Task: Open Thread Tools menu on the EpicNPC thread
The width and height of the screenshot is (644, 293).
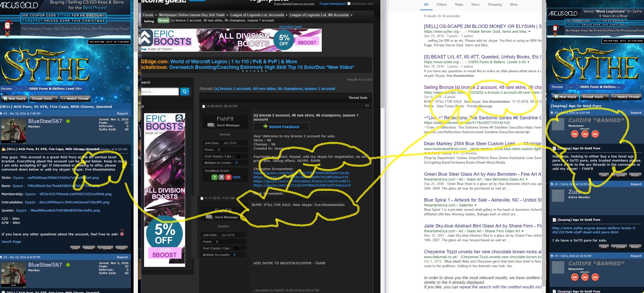Action: click(x=358, y=98)
